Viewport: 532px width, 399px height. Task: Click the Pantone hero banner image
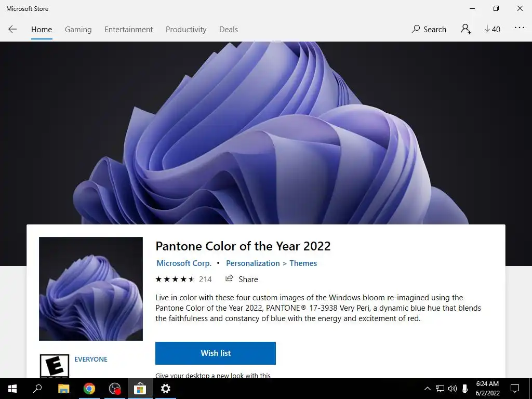coord(266,132)
